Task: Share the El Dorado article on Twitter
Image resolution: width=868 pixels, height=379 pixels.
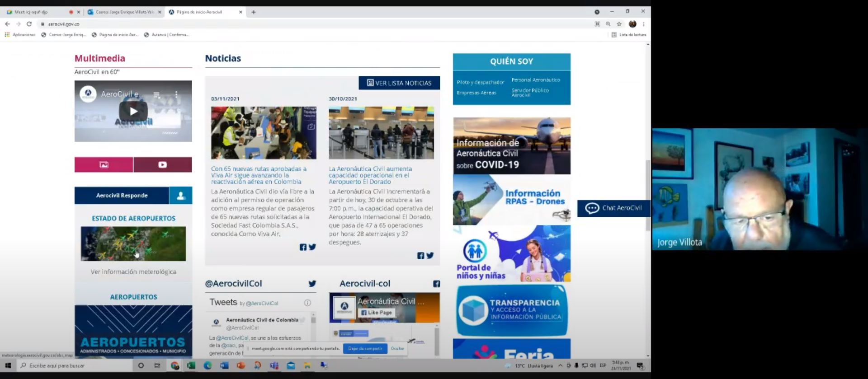Action: point(429,256)
